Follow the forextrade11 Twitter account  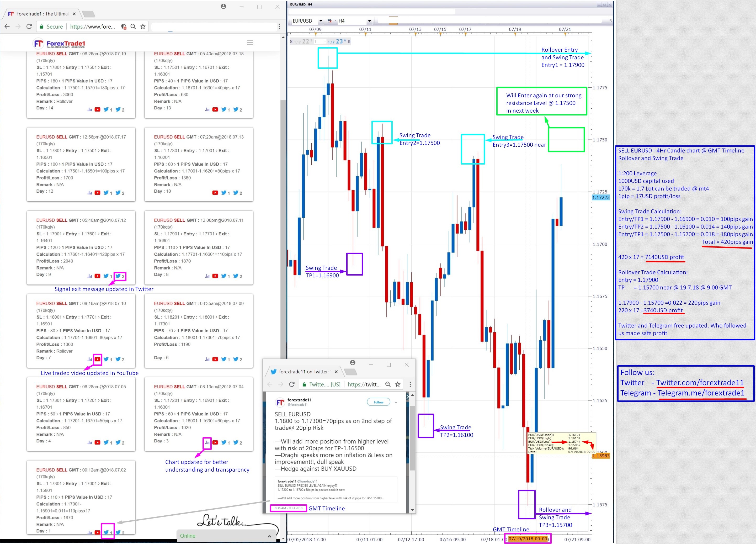(x=378, y=402)
